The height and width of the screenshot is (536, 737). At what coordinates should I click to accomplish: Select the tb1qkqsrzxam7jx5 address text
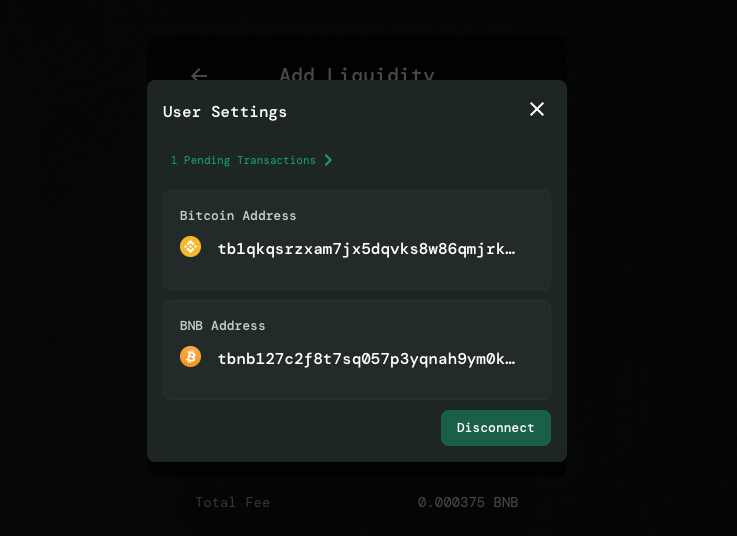coord(366,249)
